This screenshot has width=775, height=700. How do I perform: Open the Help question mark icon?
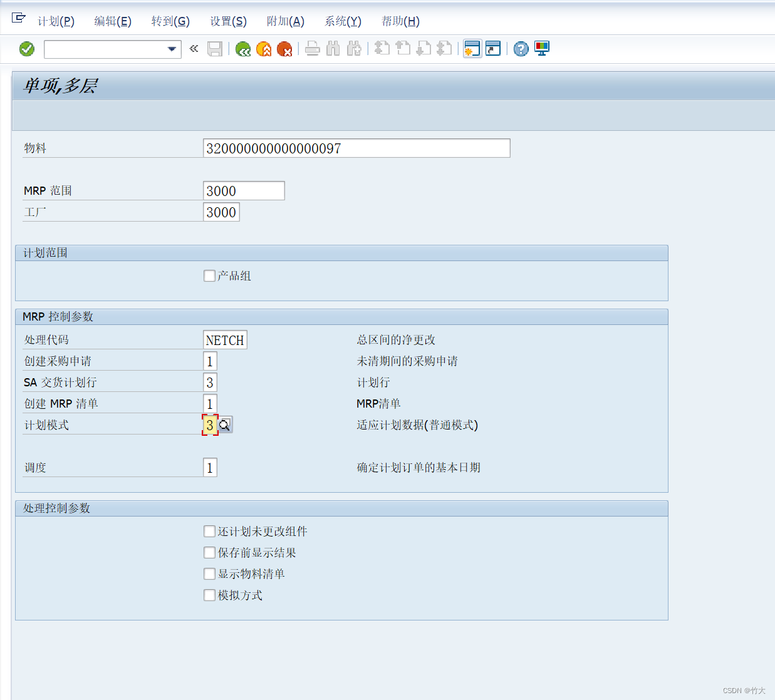coord(521,49)
